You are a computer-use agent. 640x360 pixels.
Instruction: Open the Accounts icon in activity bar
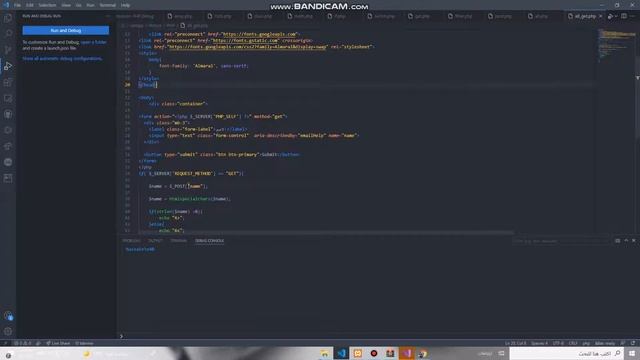pyautogui.click(x=8, y=316)
